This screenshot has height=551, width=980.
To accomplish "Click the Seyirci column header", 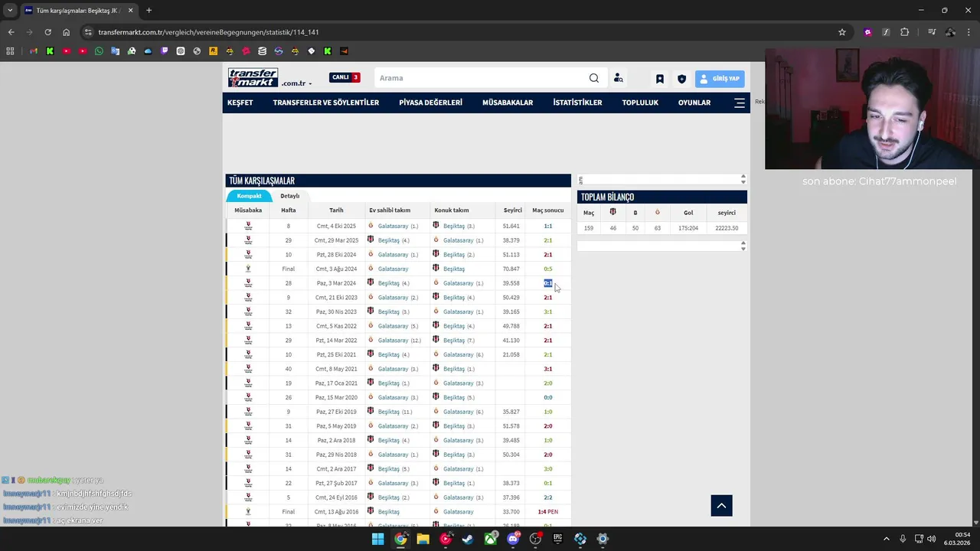I will point(512,210).
